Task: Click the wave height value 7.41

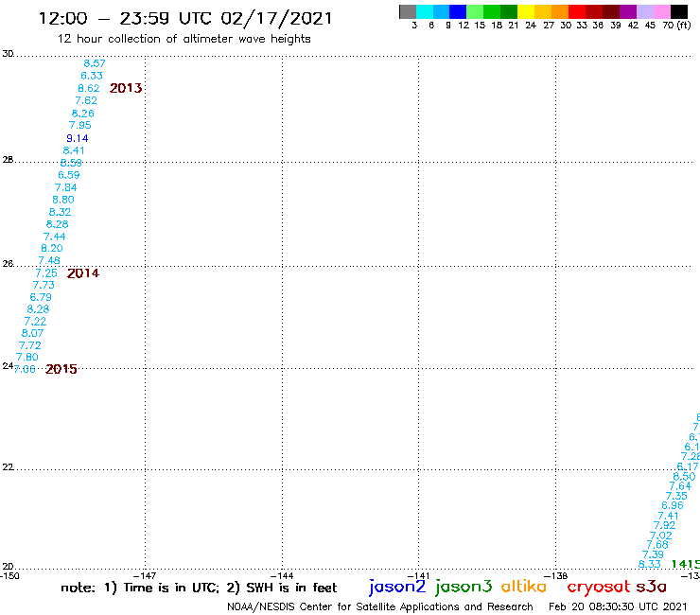Action: [x=668, y=516]
